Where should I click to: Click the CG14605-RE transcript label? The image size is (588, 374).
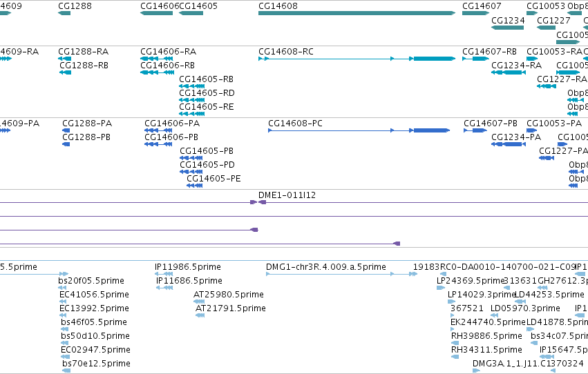[x=207, y=107]
